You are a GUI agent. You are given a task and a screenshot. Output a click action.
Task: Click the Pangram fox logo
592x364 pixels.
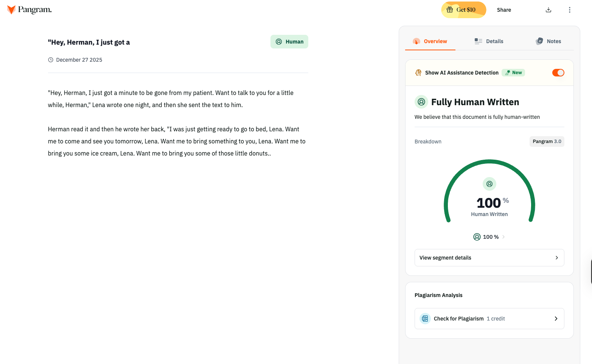11,10
